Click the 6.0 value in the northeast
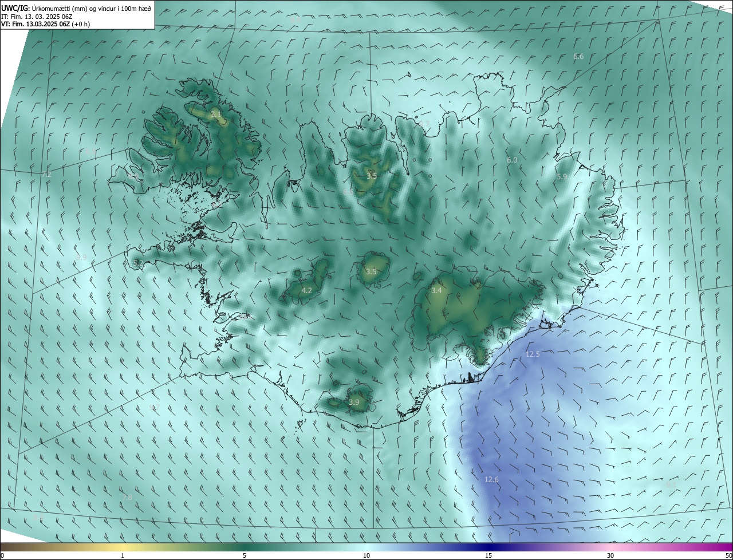This screenshot has width=733, height=560. coord(512,160)
